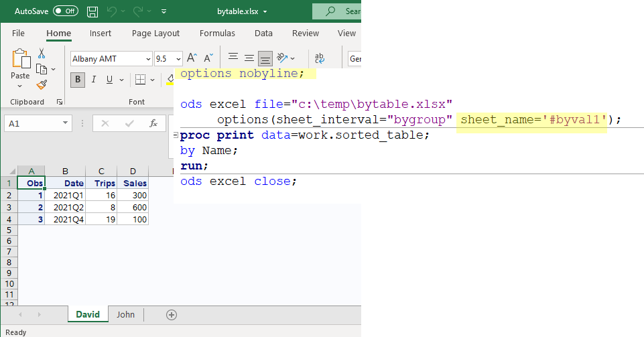644x337 pixels.
Task: Select cell D3 containing 600
Action: pos(133,207)
